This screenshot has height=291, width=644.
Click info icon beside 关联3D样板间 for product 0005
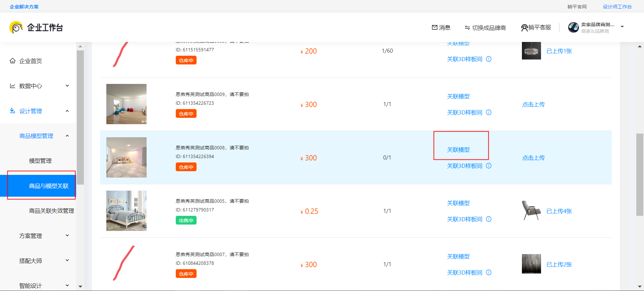pyautogui.click(x=489, y=219)
